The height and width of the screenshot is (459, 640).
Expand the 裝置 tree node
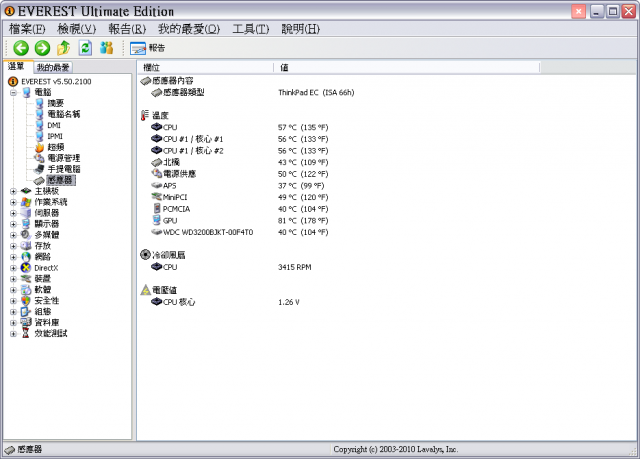tap(13, 279)
